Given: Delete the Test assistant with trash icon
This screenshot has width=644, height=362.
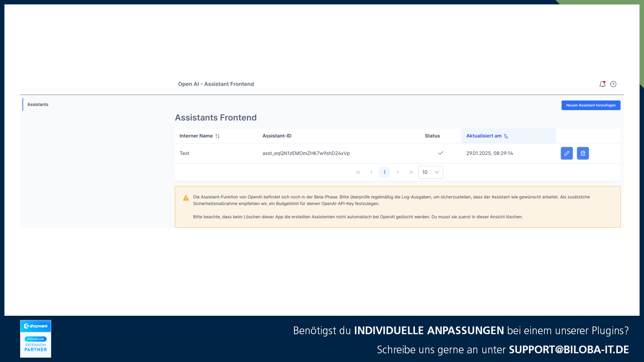Looking at the screenshot, I should 583,153.
